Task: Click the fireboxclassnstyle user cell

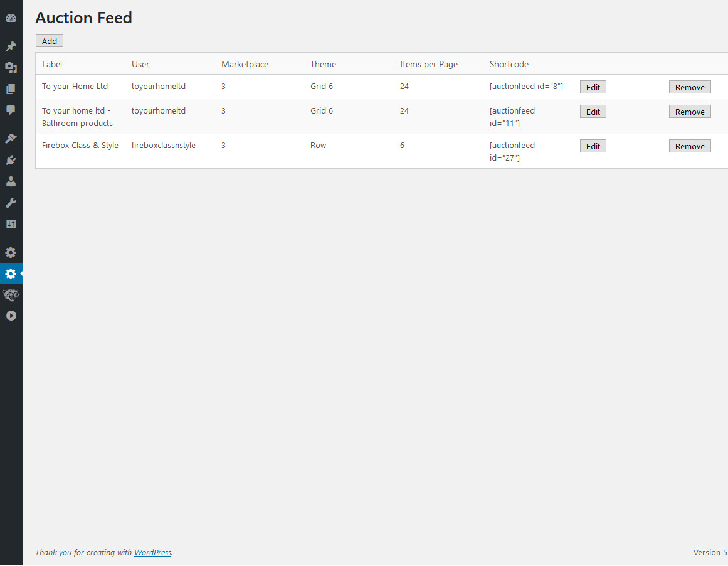Action: (x=164, y=146)
